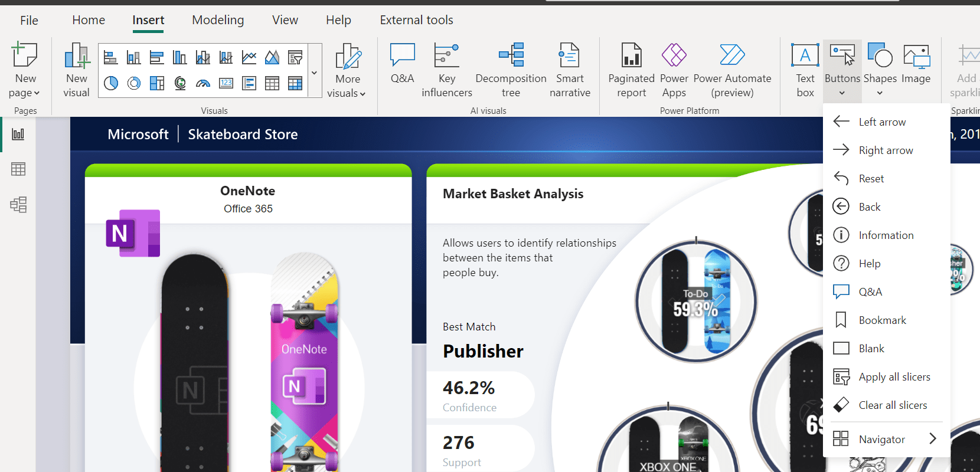Switch to Data view in left sidebar
Screen dimensions: 980x472
[18, 169]
